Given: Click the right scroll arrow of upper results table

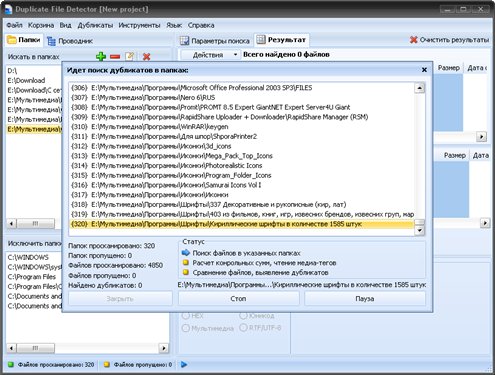Looking at the screenshot, I should point(481,136).
